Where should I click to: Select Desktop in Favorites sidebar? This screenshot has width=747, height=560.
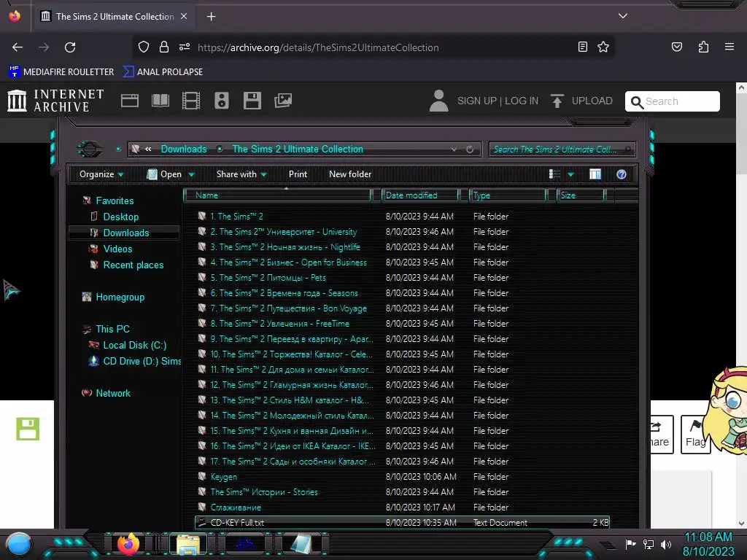pos(121,217)
